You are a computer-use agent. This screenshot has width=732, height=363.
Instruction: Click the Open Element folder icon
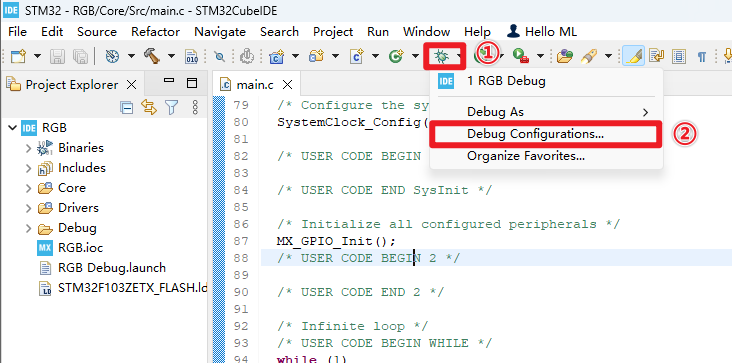click(564, 56)
